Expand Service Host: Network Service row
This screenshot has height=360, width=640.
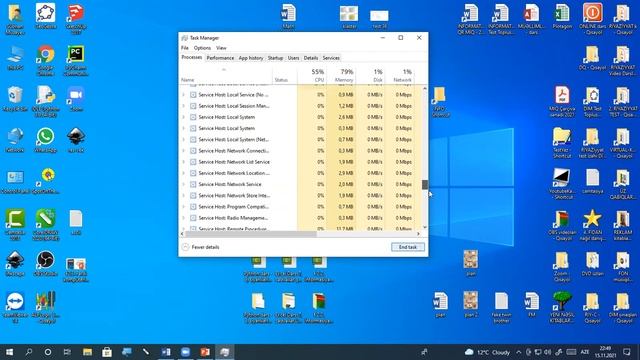click(183, 184)
